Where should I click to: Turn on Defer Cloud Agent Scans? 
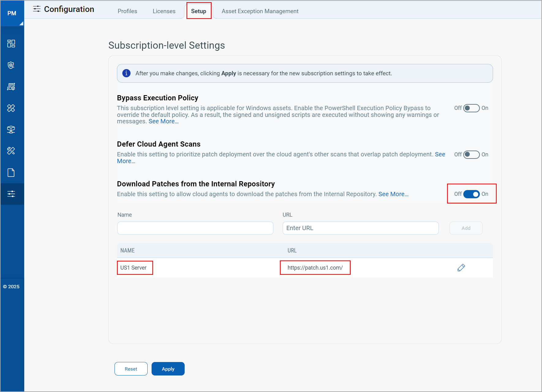[471, 155]
